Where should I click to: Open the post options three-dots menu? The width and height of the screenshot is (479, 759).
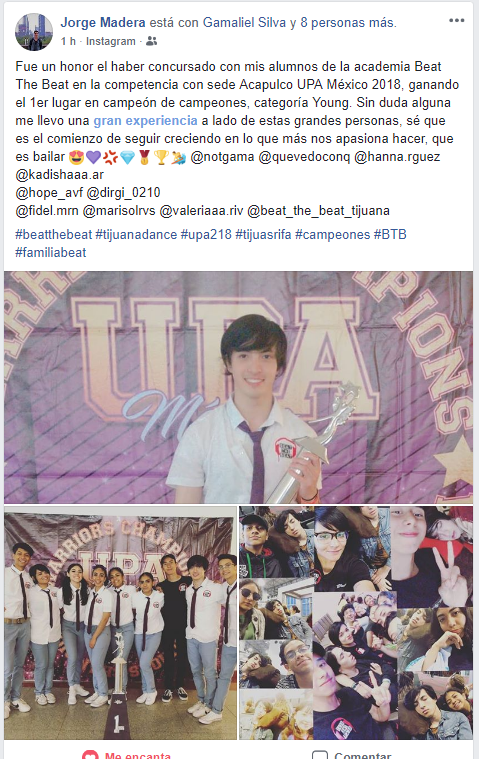tap(456, 21)
